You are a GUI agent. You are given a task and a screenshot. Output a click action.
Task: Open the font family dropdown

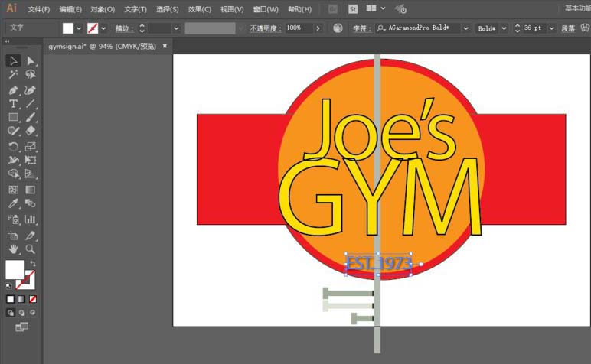pyautogui.click(x=465, y=28)
